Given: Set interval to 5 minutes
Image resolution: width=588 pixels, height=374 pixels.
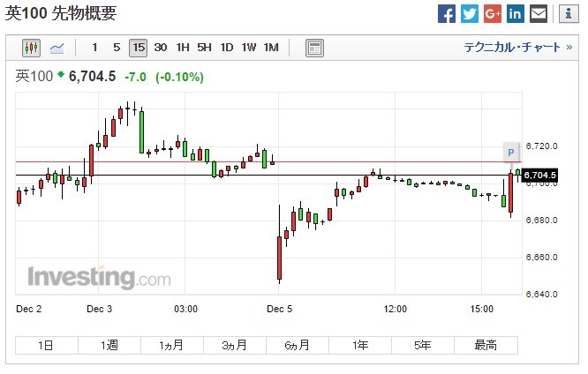Looking at the screenshot, I should pyautogui.click(x=117, y=48).
